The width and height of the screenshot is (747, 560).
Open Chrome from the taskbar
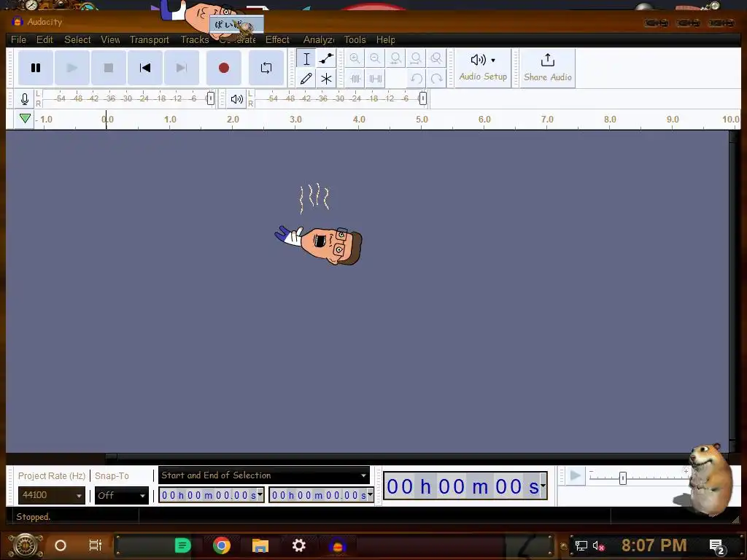click(222, 545)
